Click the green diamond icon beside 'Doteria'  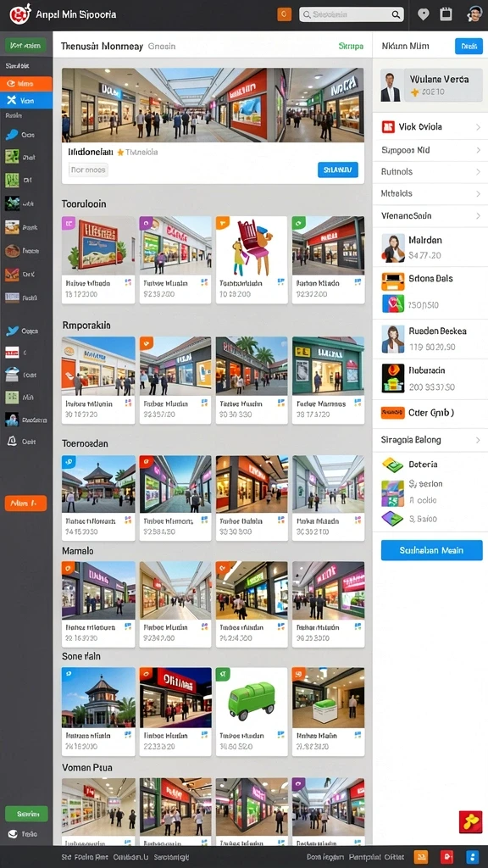pyautogui.click(x=393, y=465)
